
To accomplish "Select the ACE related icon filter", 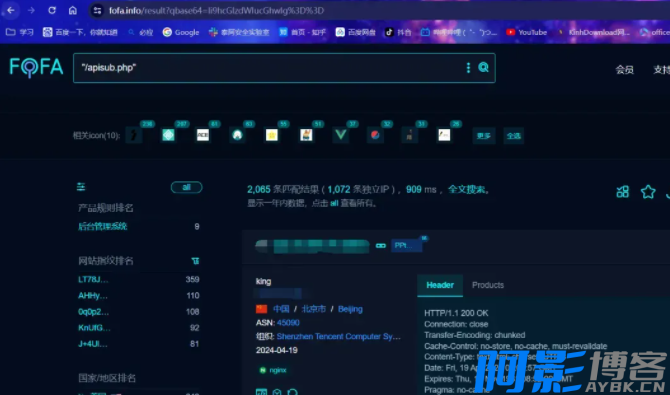I will (x=203, y=135).
